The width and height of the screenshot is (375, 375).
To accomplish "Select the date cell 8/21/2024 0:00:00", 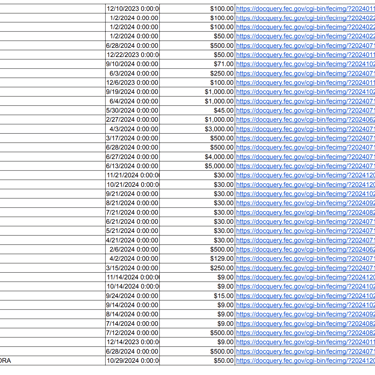I will 133,203.
